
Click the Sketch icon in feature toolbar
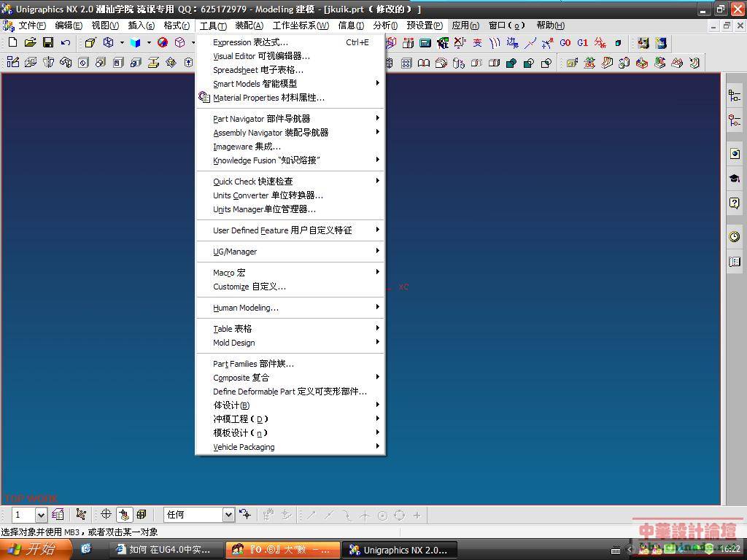click(x=13, y=63)
